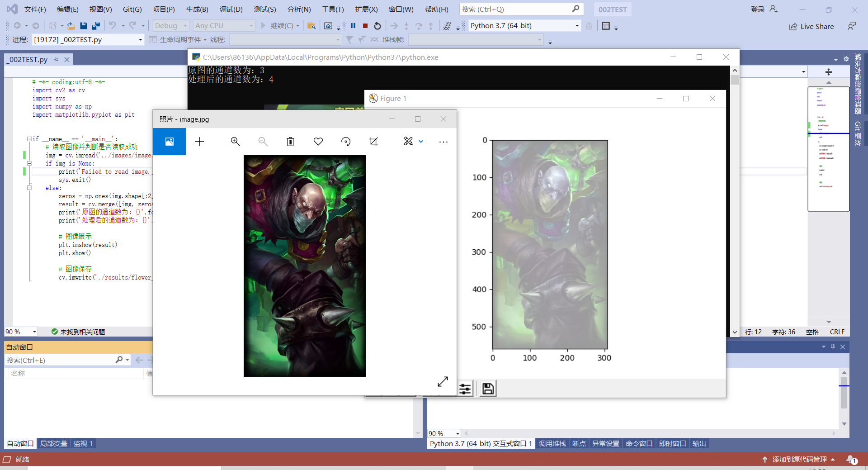Open subplot configuration in Figure 1
Image resolution: width=868 pixels, height=470 pixels.
click(465, 389)
